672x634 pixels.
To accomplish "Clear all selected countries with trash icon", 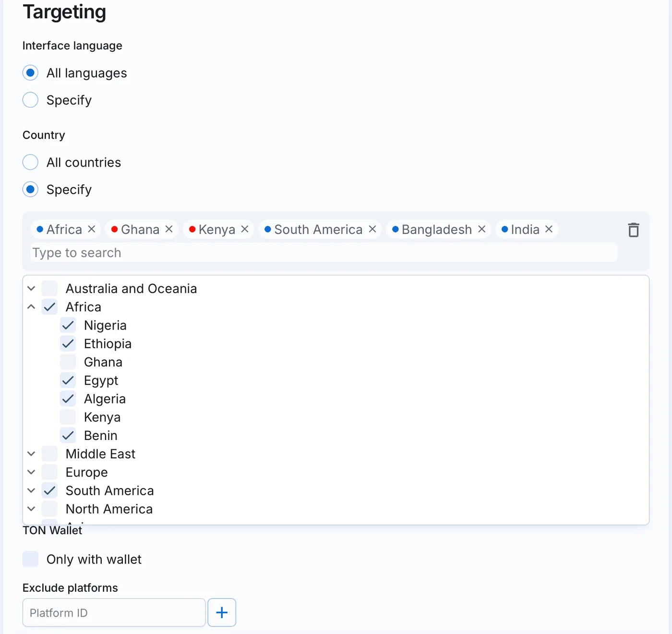I will [634, 230].
